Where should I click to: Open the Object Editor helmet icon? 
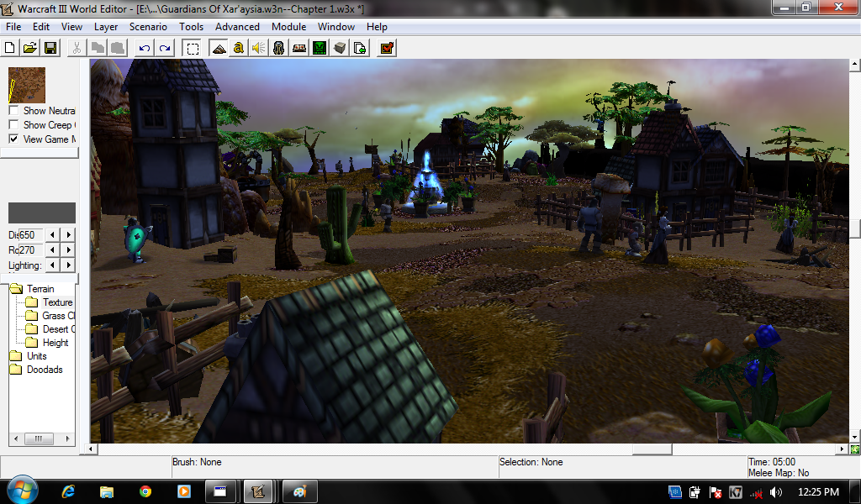(x=279, y=48)
